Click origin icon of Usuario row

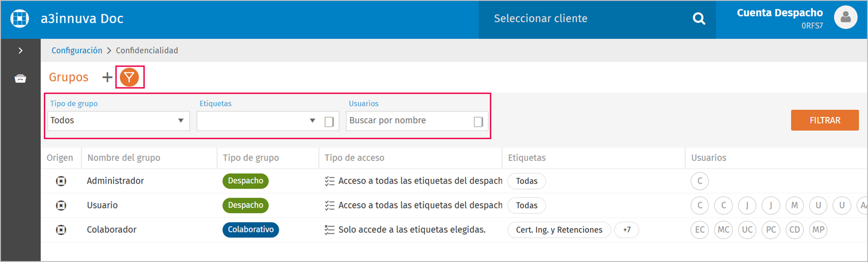61,205
